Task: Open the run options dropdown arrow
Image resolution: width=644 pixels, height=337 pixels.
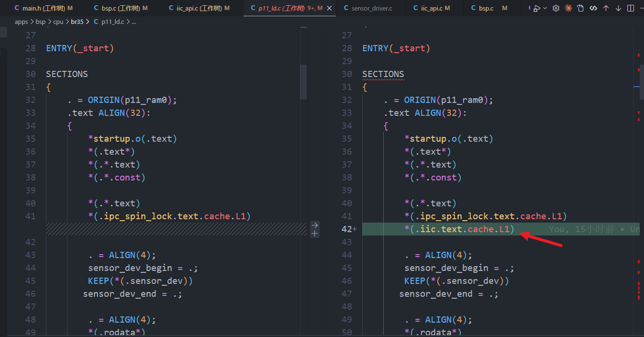Action: pos(545,8)
